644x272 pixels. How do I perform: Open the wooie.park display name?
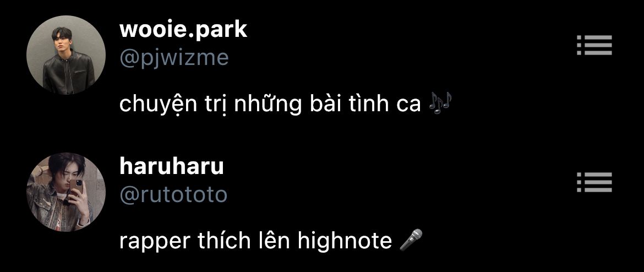coord(183,30)
